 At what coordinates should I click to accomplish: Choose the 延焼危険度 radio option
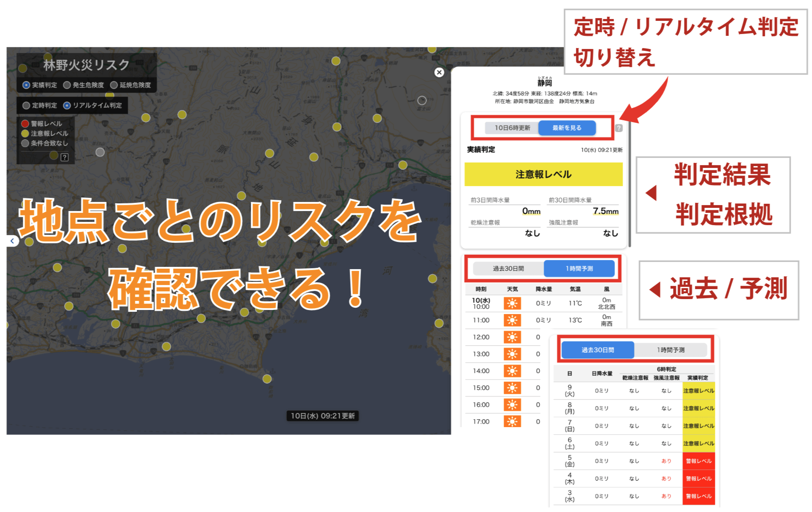pyautogui.click(x=114, y=85)
